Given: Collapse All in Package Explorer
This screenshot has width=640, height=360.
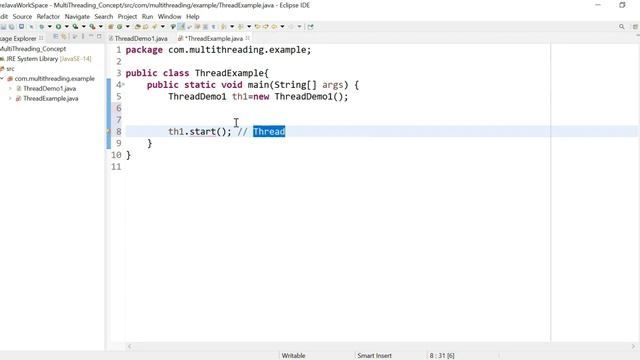Looking at the screenshot, I should click(x=56, y=37).
